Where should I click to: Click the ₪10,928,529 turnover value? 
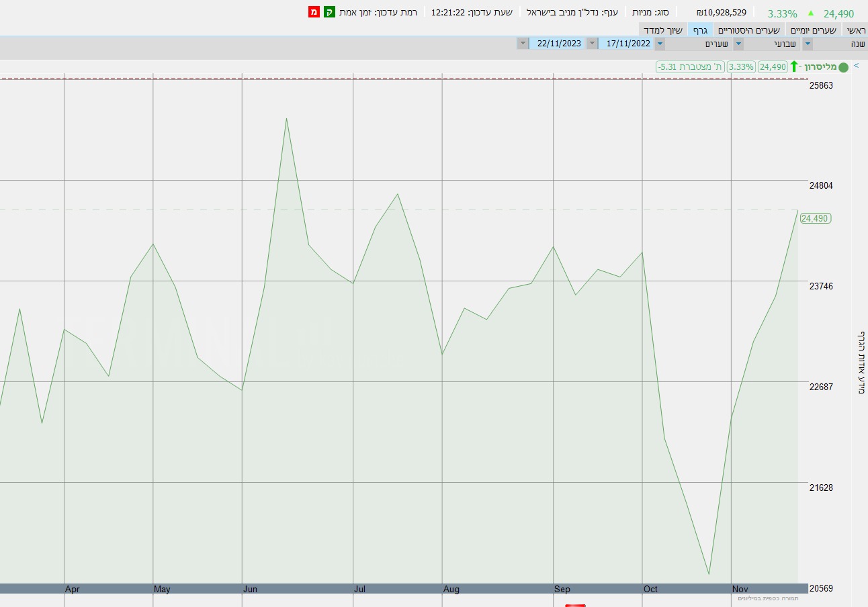pos(722,12)
